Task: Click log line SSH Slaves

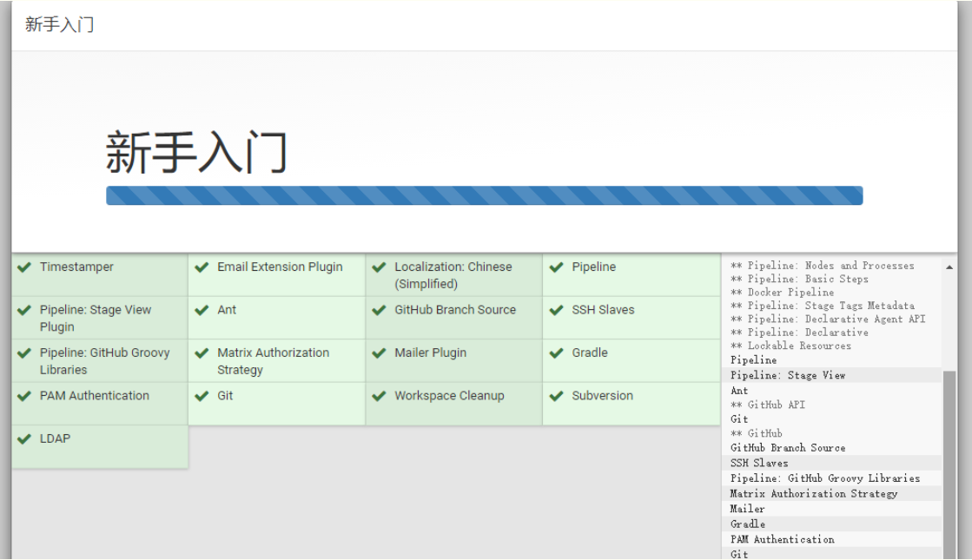Action: [759, 464]
